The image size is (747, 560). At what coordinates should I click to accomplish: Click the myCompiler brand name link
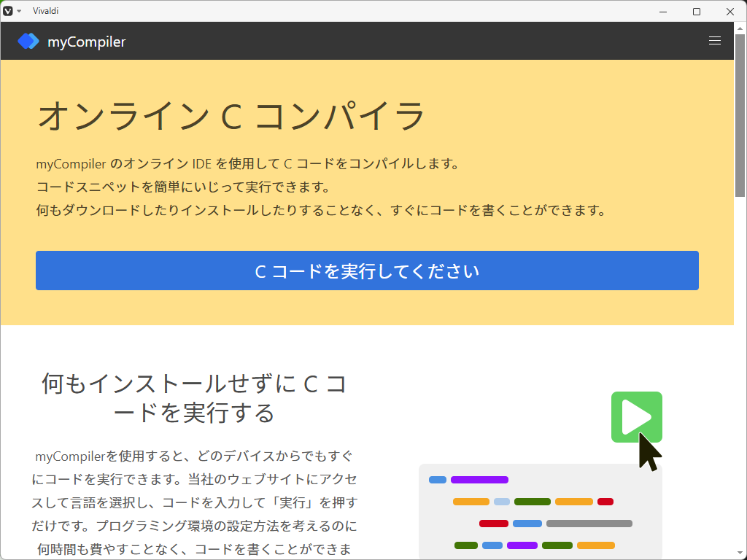(x=88, y=41)
